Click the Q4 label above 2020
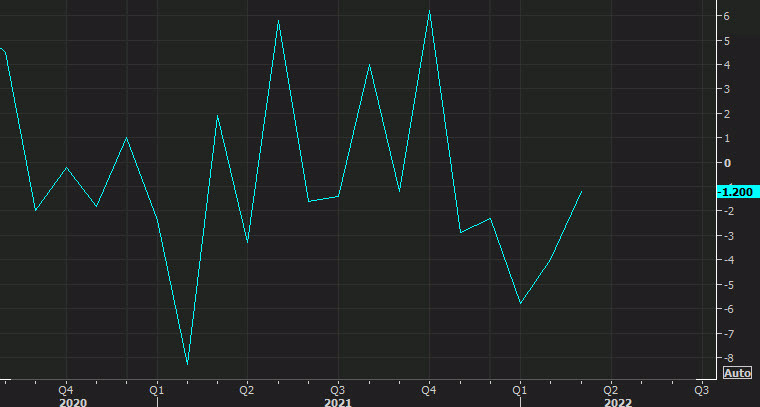760x407 pixels. pyautogui.click(x=66, y=389)
